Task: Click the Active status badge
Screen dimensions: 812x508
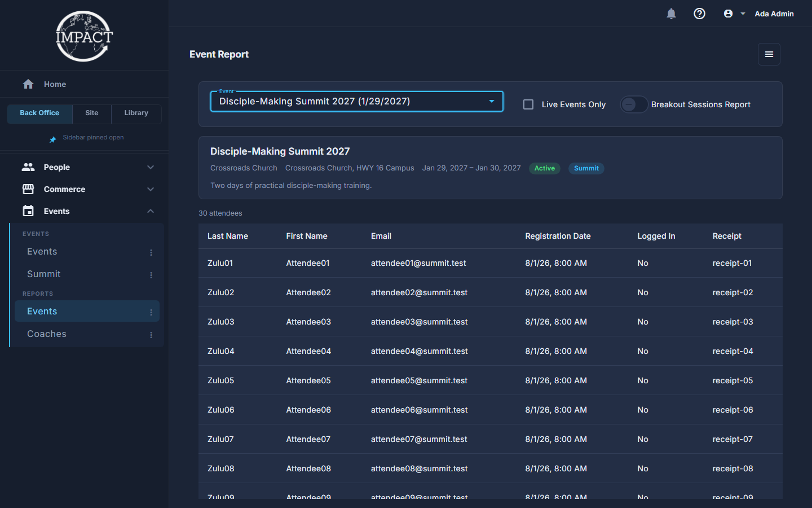Action: click(x=545, y=168)
